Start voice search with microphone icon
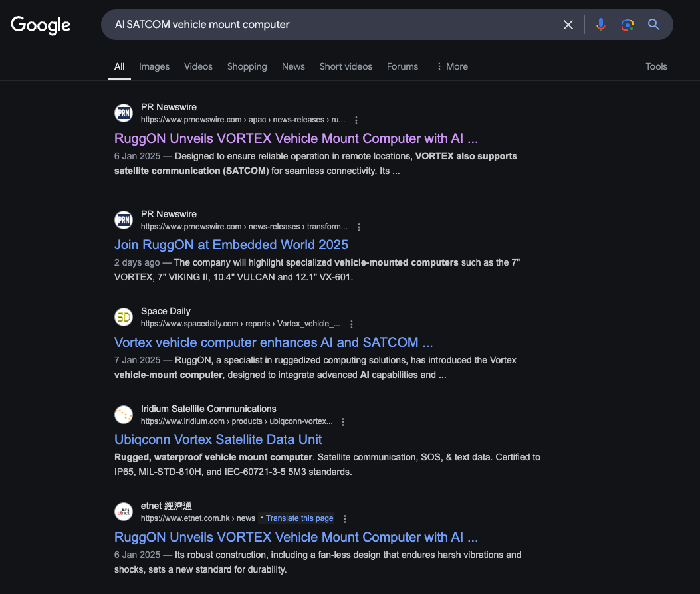The image size is (700, 594). coord(601,25)
